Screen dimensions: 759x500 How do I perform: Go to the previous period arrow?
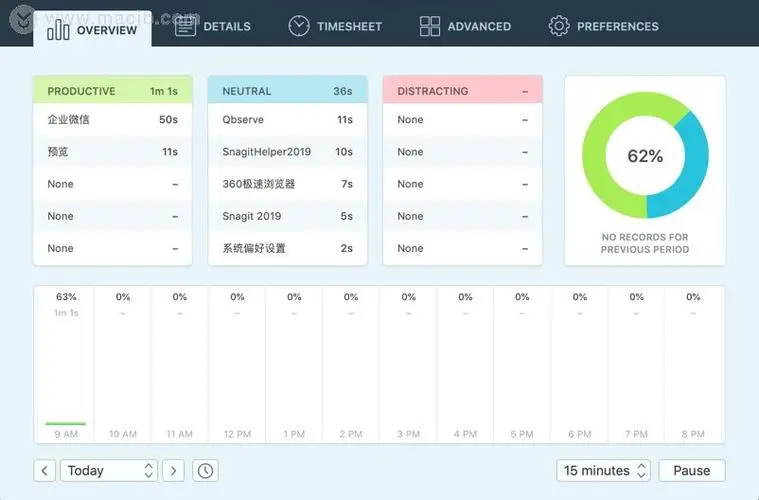[x=45, y=470]
